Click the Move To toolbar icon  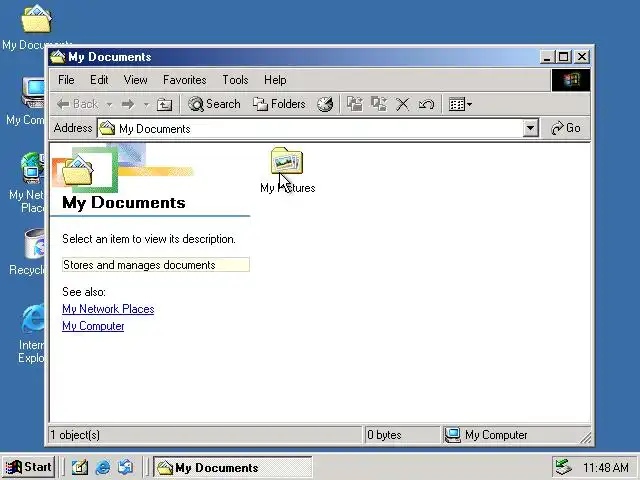tap(355, 104)
